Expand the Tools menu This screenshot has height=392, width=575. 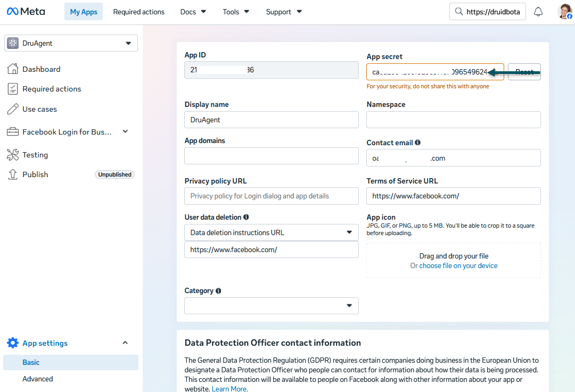pyautogui.click(x=236, y=12)
